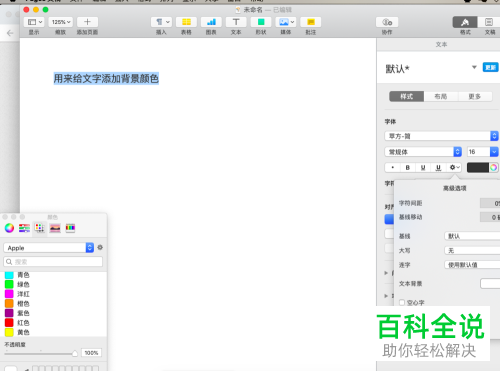This screenshot has height=371, width=500.
Task: Select the pencils color picker mode
Action: pyautogui.click(x=70, y=228)
